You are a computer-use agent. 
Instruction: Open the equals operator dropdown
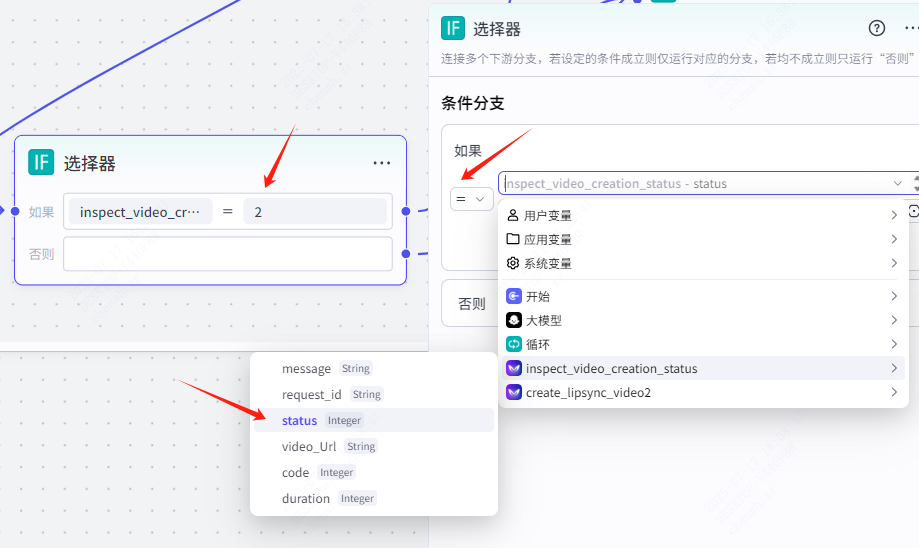click(x=471, y=199)
